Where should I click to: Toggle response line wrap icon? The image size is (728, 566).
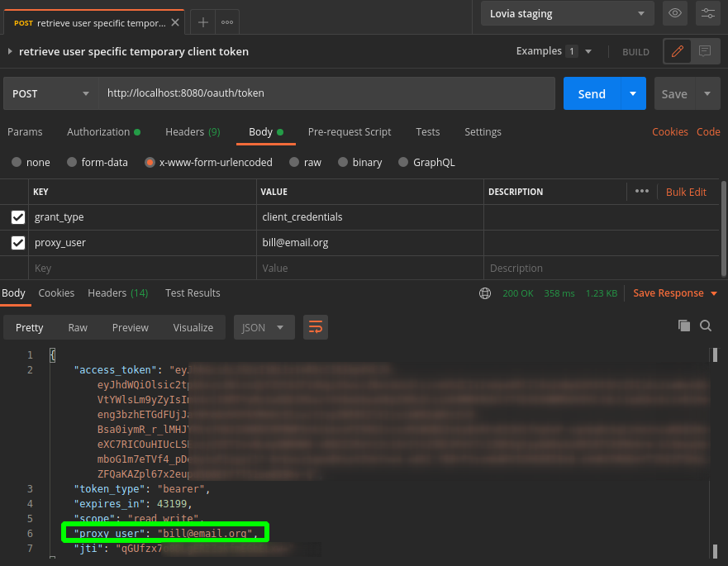(316, 327)
